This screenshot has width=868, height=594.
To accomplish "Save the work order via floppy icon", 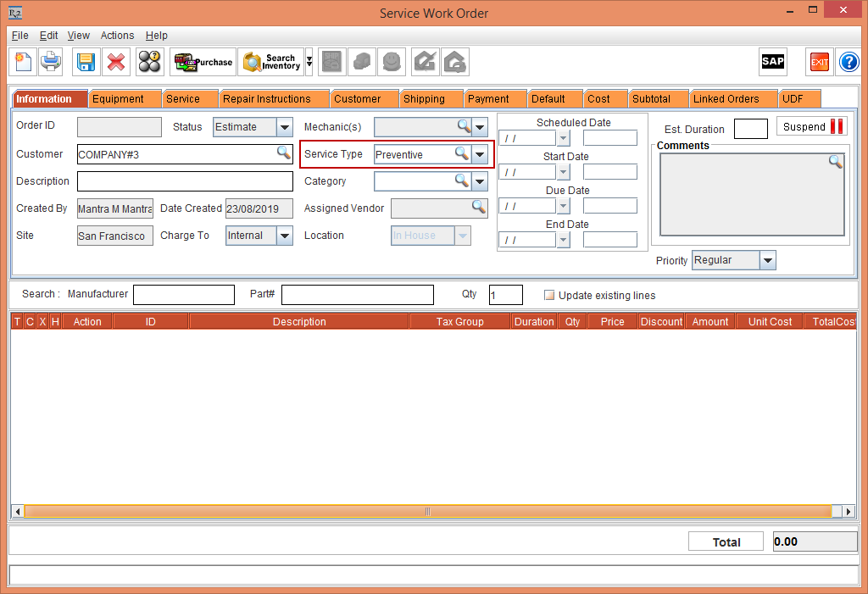I will pyautogui.click(x=86, y=62).
